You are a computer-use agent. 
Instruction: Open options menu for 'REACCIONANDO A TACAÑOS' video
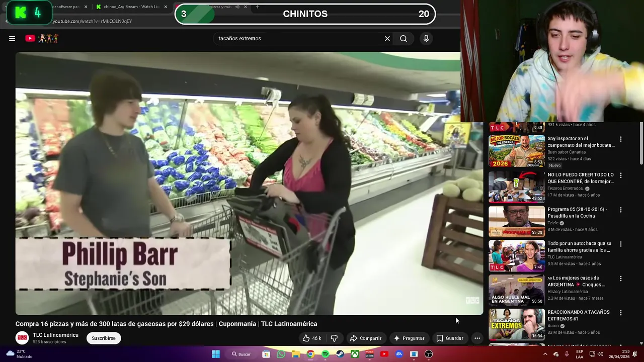(x=620, y=313)
